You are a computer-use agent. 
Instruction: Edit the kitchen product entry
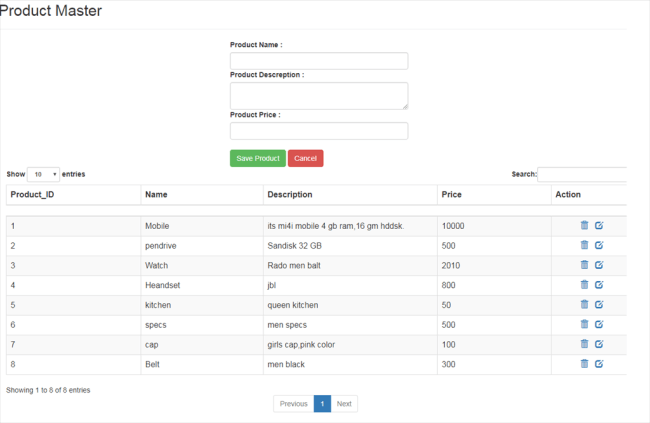(x=599, y=304)
